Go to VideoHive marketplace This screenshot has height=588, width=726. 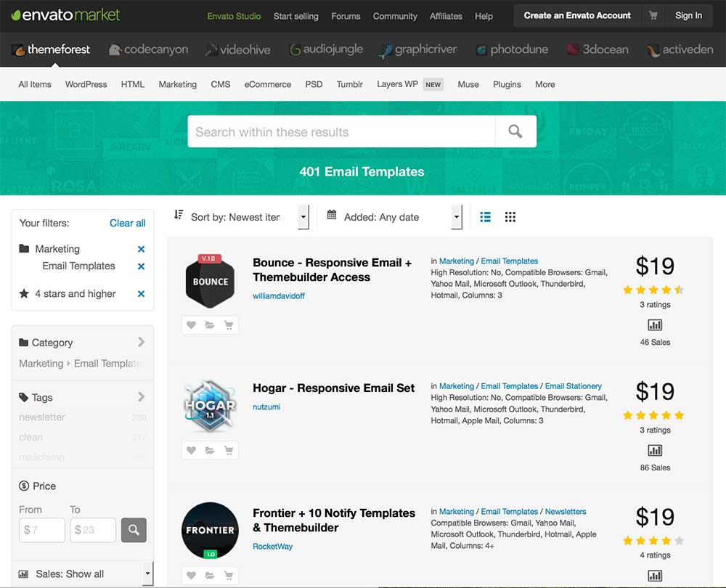238,49
